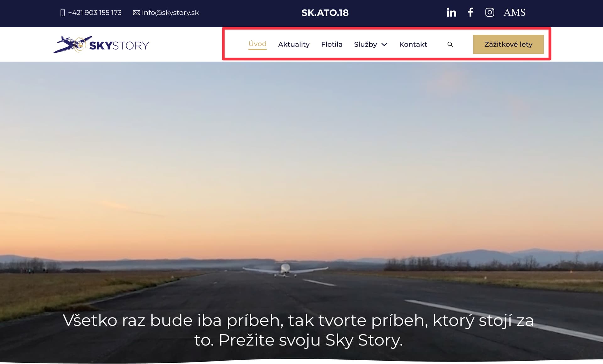Image resolution: width=603 pixels, height=364 pixels.
Task: Click the airplane in the runway video
Action: click(285, 270)
